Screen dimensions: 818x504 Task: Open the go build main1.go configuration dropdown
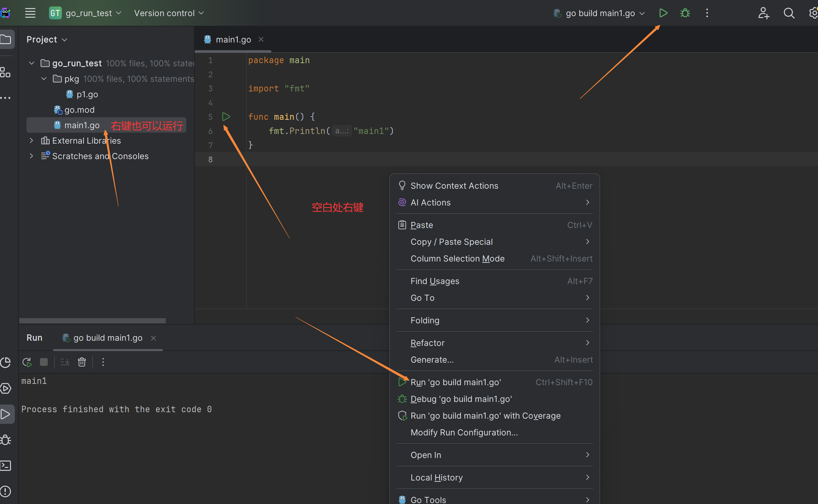[600, 13]
